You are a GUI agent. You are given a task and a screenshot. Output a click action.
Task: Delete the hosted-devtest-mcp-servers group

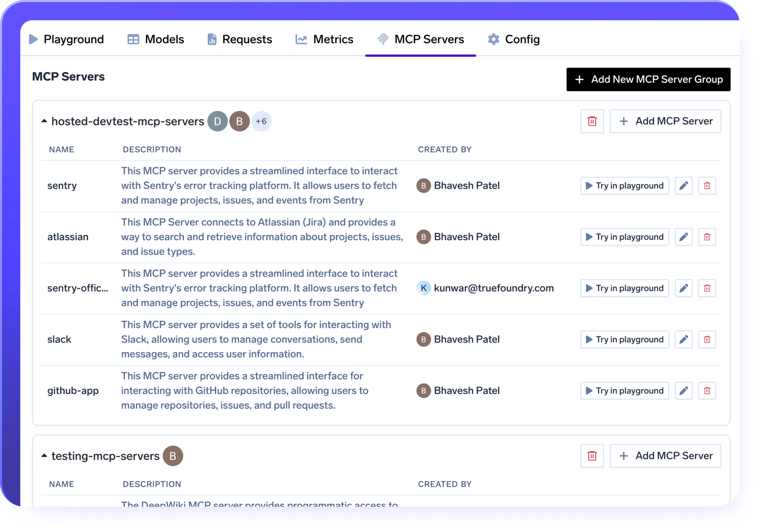pos(592,121)
